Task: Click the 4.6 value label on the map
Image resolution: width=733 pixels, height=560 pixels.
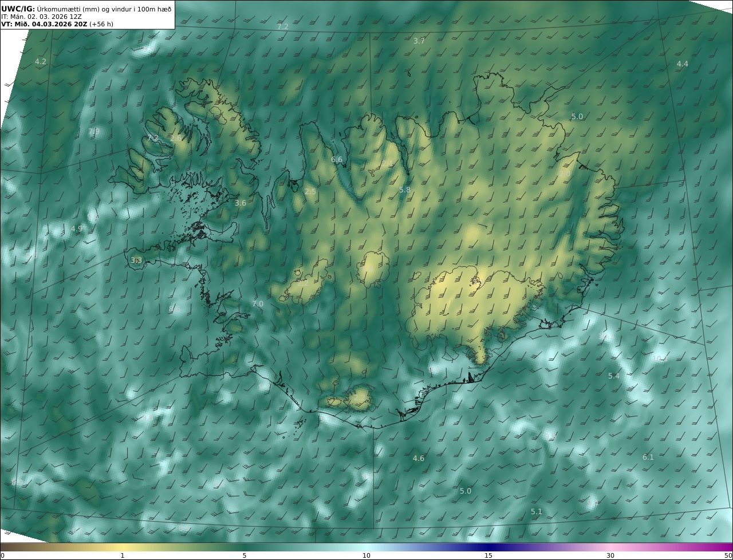Action: [x=419, y=458]
